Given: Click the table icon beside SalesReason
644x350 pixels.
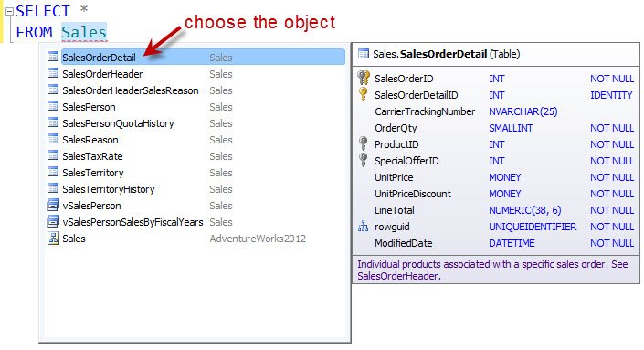Looking at the screenshot, I should [53, 139].
